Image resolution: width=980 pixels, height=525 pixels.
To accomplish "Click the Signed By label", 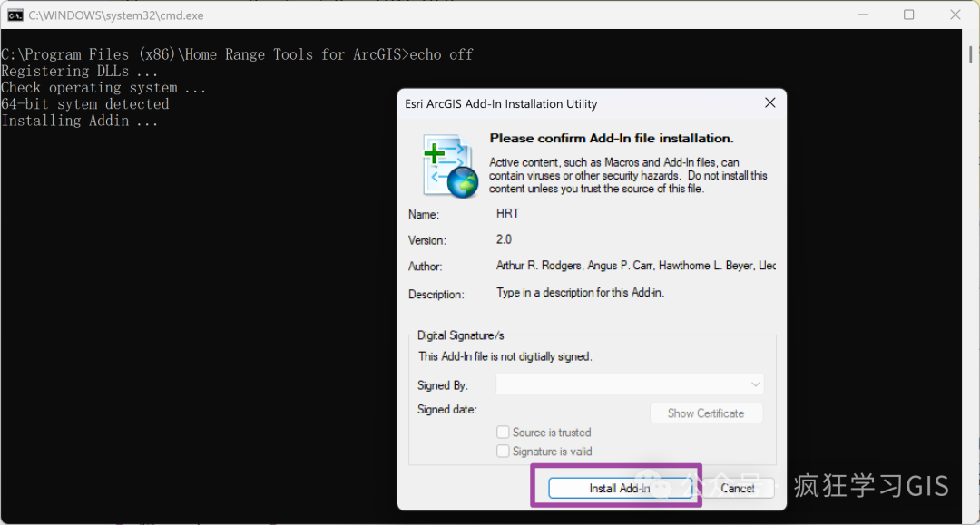I will point(443,385).
